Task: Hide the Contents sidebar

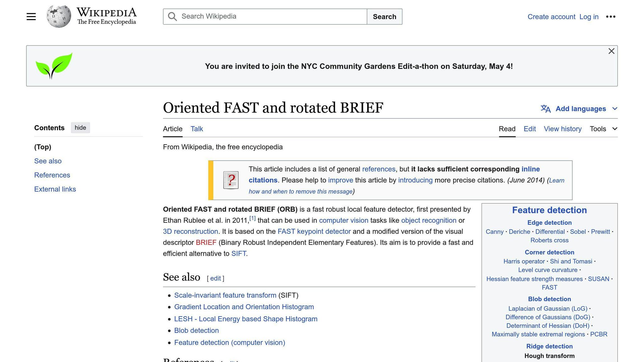Action: (x=80, y=128)
